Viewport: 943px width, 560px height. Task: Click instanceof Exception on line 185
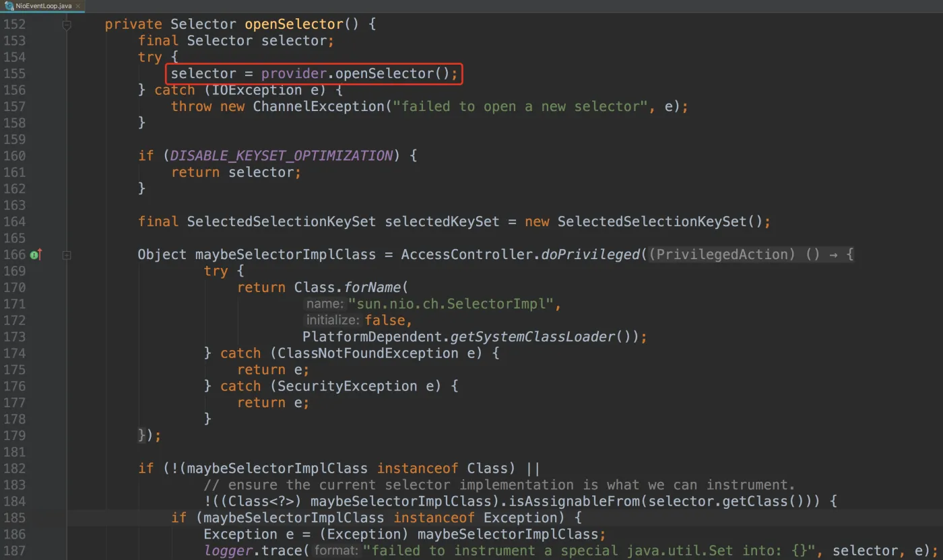[x=476, y=518]
